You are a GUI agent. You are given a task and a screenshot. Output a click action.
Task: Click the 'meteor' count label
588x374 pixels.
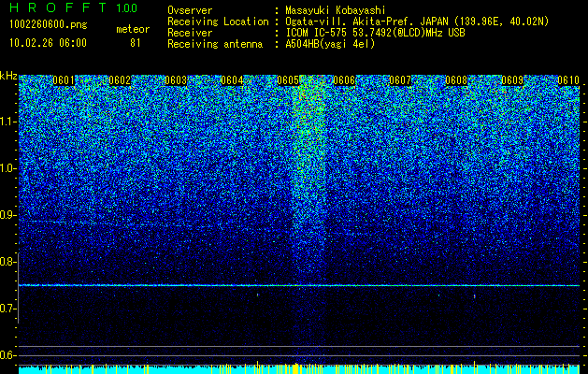click(x=133, y=29)
